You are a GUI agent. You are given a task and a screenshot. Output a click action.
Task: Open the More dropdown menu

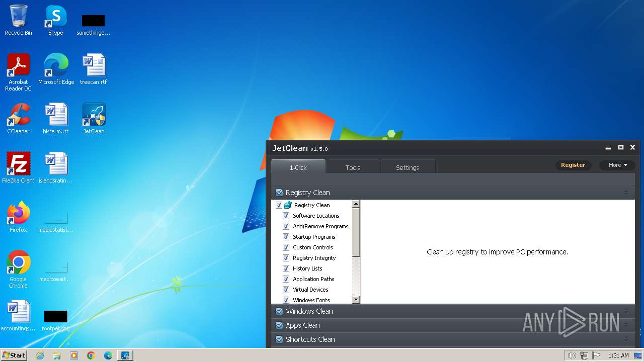click(617, 165)
